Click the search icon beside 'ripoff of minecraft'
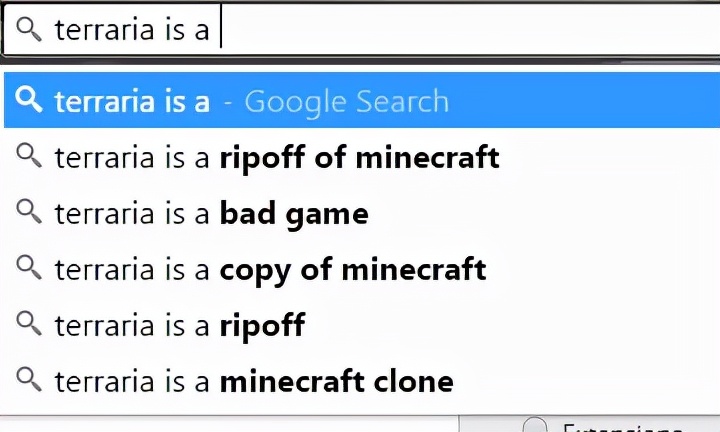This screenshot has height=432, width=720. click(29, 156)
